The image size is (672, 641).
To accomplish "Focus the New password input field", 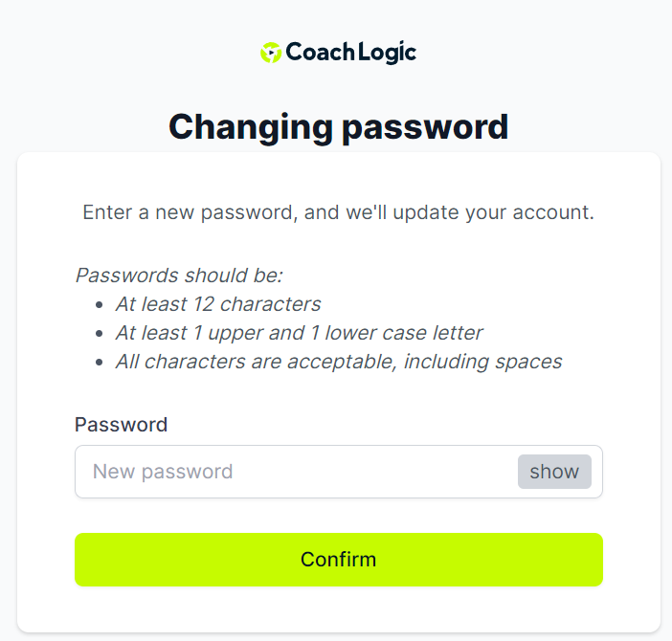I will (x=339, y=472).
